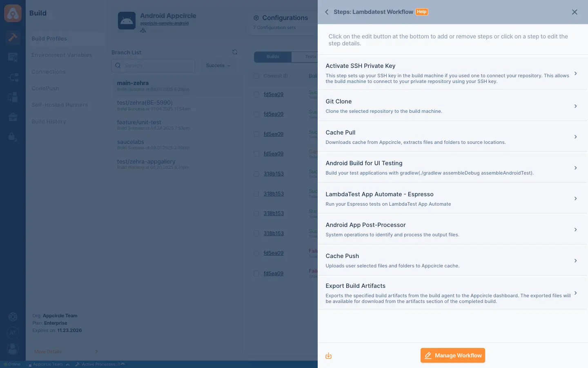Open the device publish icon in sidebar
This screenshot has height=368, width=588.
click(13, 97)
